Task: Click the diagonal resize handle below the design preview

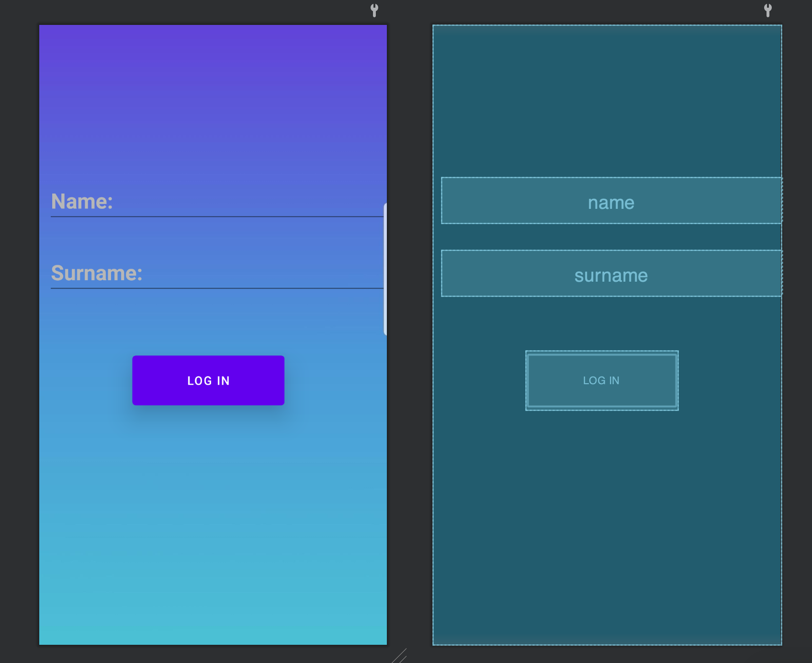Action: pyautogui.click(x=399, y=656)
